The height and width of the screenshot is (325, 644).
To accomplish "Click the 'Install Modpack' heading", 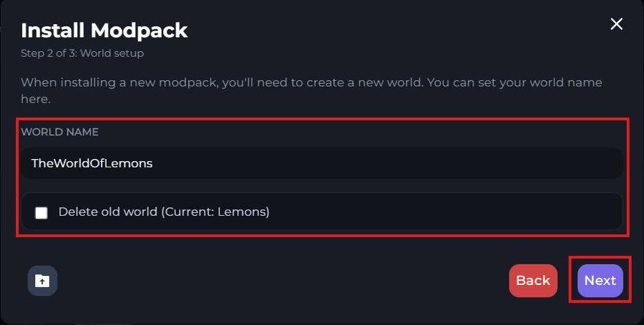I will click(x=104, y=30).
